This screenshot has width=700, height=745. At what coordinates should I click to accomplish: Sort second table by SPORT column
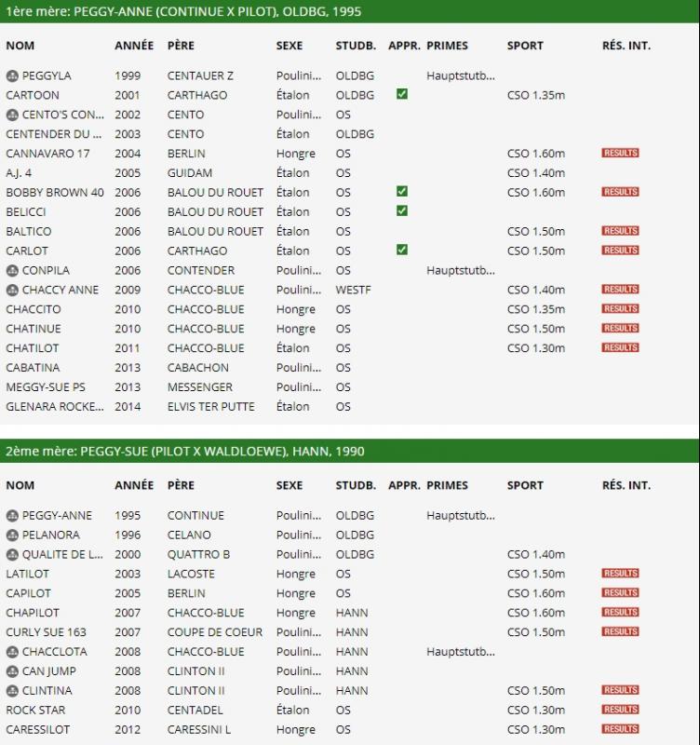525,485
